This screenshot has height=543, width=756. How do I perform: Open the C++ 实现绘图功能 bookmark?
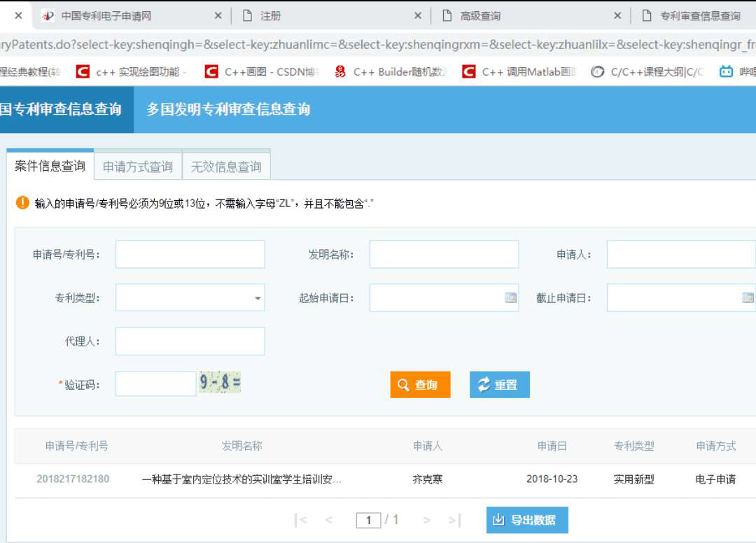[132, 71]
